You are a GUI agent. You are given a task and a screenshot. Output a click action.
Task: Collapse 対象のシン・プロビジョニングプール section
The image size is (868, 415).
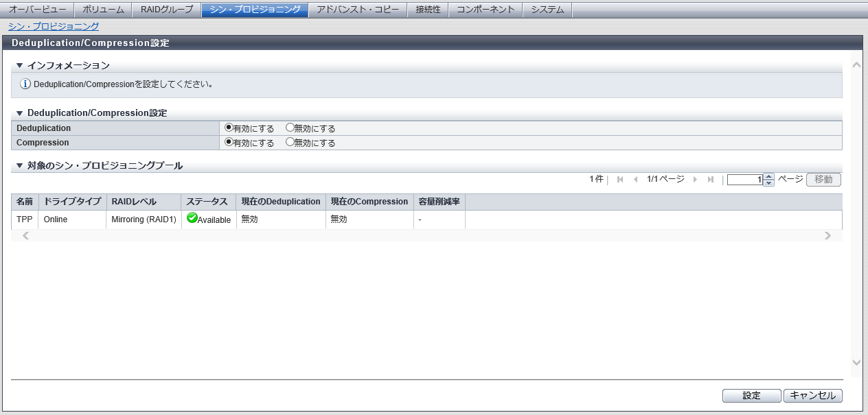point(20,165)
